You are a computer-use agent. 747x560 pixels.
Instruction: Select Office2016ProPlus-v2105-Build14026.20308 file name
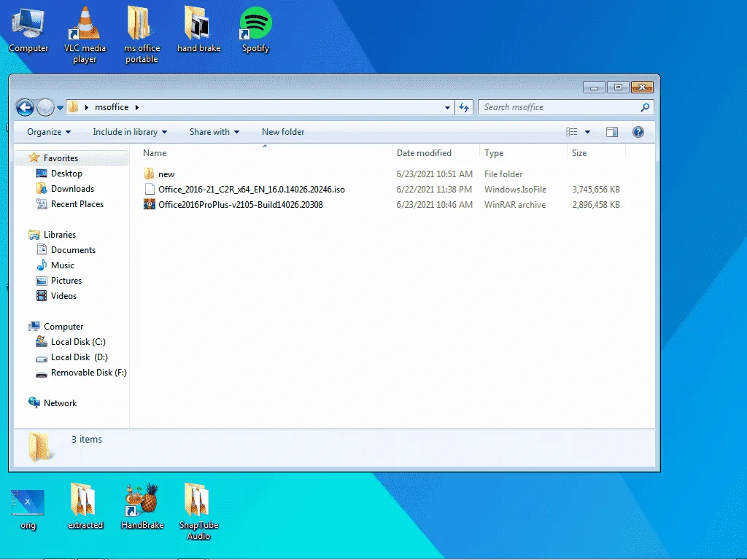(x=241, y=204)
